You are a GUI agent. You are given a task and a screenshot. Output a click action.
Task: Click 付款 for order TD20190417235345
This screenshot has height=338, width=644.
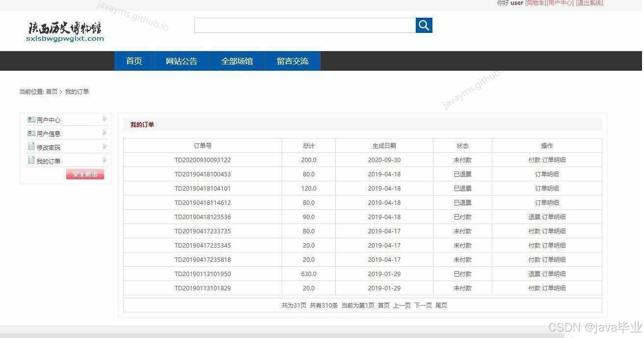click(534, 246)
